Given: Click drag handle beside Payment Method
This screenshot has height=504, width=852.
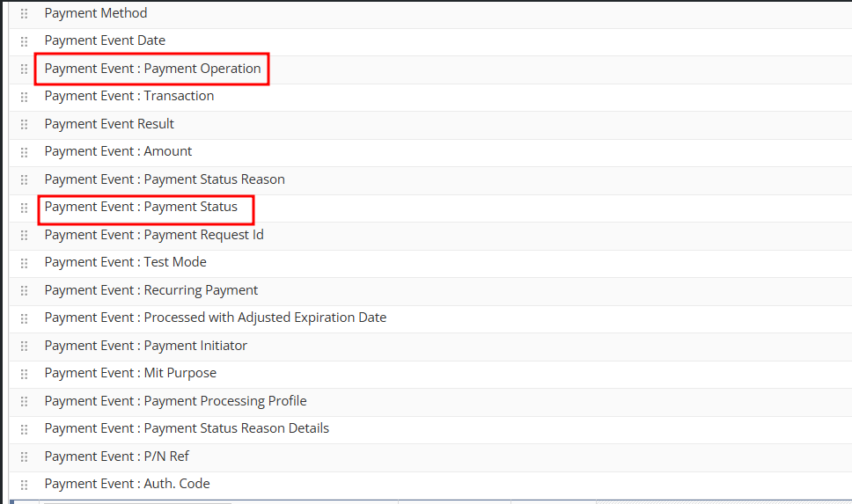Looking at the screenshot, I should 25,13.
